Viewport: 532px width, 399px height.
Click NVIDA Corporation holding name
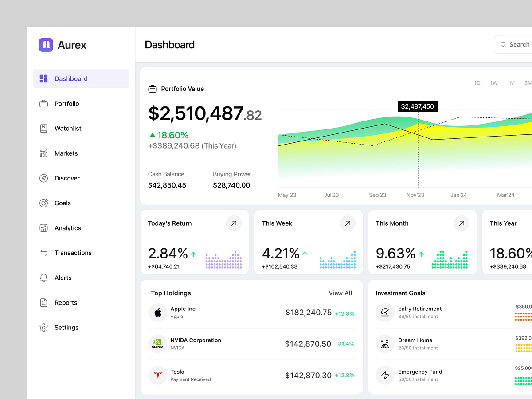click(196, 340)
